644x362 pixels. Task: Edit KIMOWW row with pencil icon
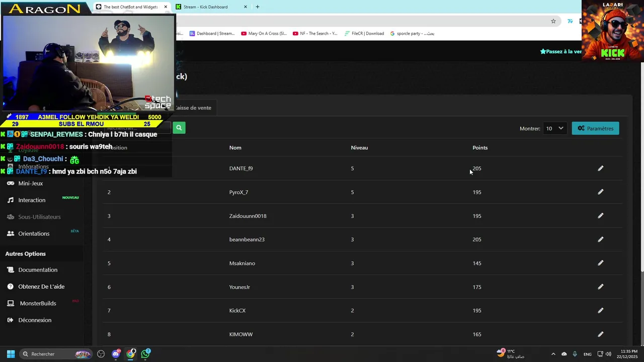click(x=600, y=334)
